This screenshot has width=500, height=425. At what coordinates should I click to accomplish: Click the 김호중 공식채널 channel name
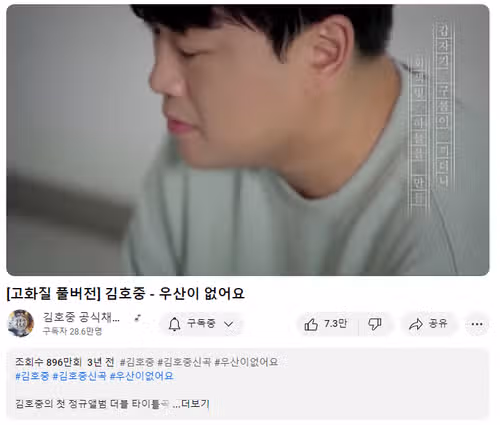pyautogui.click(x=81, y=317)
